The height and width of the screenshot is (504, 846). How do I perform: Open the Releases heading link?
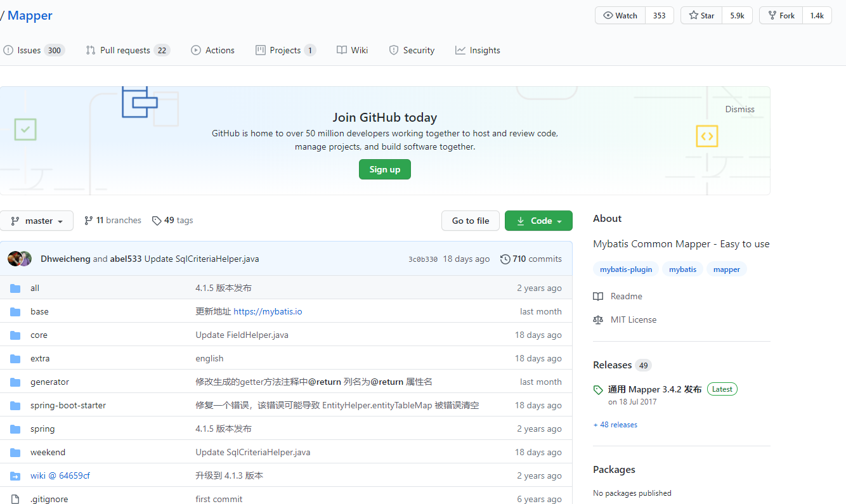(622, 365)
